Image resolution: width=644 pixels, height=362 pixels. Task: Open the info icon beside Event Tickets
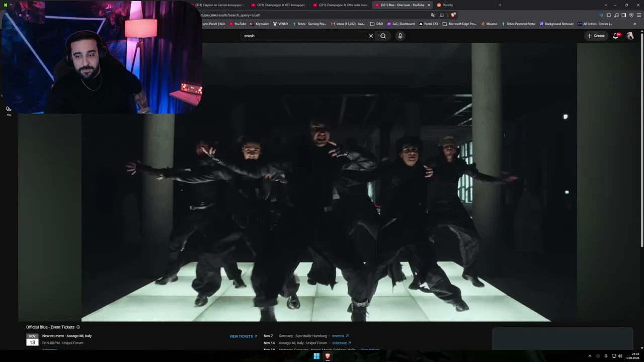pos(78,327)
